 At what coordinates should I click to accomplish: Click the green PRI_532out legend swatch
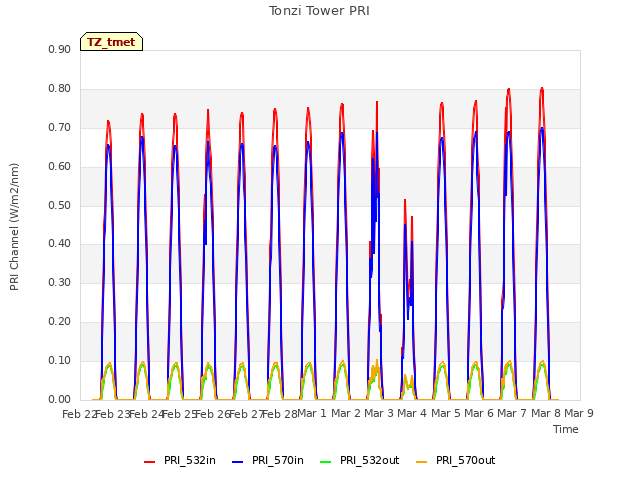326,462
